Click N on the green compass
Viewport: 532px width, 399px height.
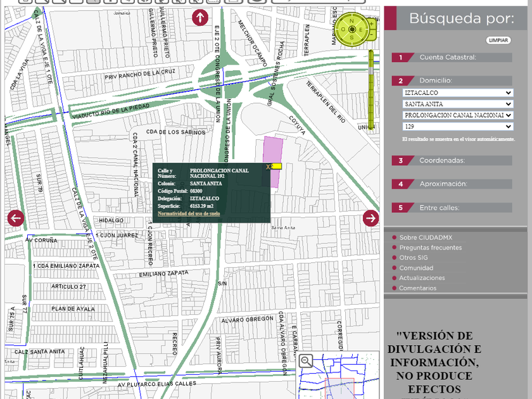(x=351, y=21)
